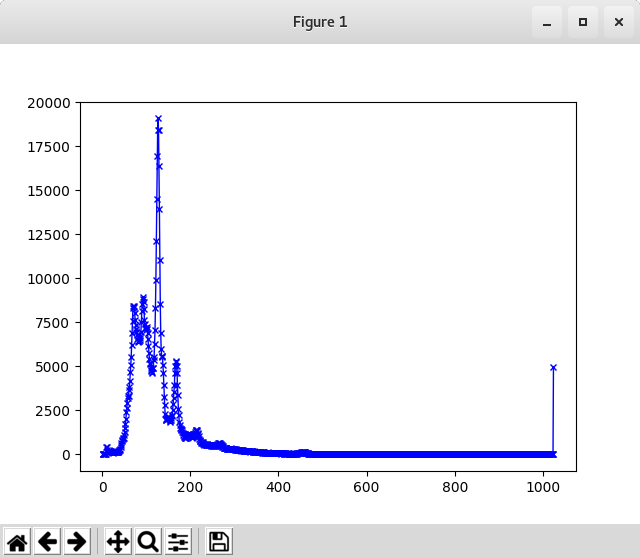Reset the plot with the Home icon
Viewport: 640px width, 558px height.
click(x=18, y=541)
